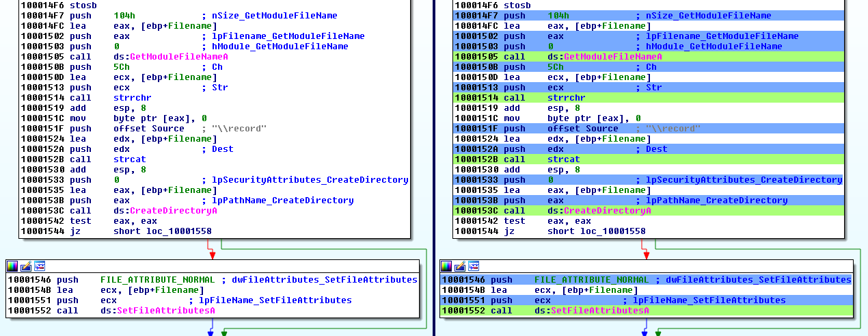Viewport: 868px width, 336px height.
Task: Select magenta GetModuleFileNameA call in left pane
Action: pos(179,57)
